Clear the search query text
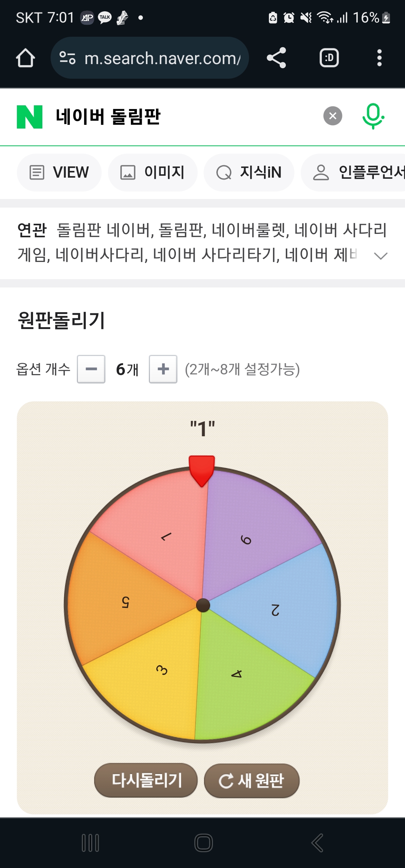The height and width of the screenshot is (868, 405). tap(333, 116)
